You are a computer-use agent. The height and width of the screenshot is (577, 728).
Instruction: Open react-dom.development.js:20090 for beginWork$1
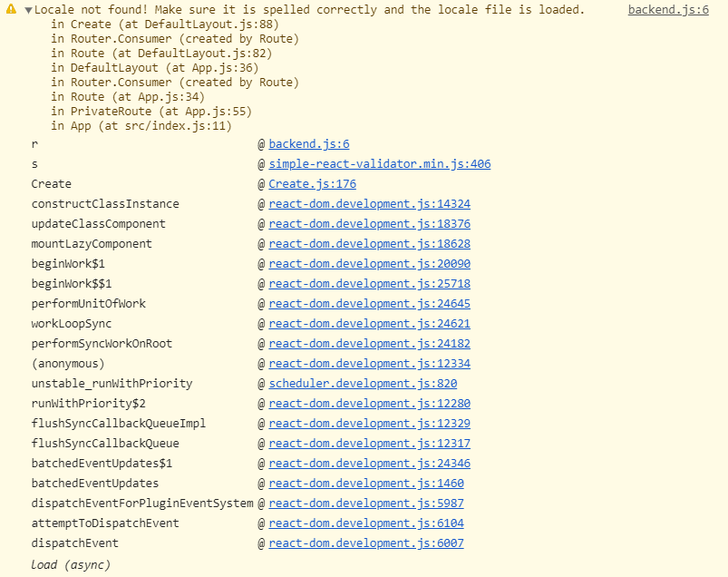coord(369,263)
